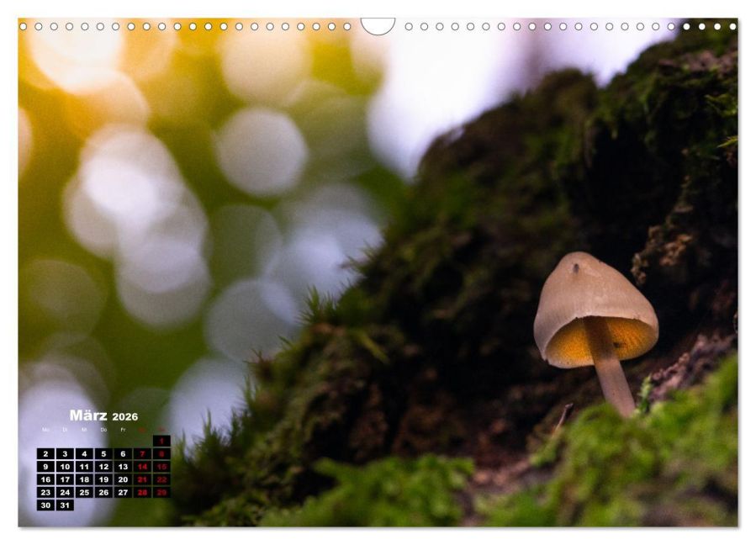Click the red Saturday date 14
Screen dimensions: 756x545
coord(142,467)
